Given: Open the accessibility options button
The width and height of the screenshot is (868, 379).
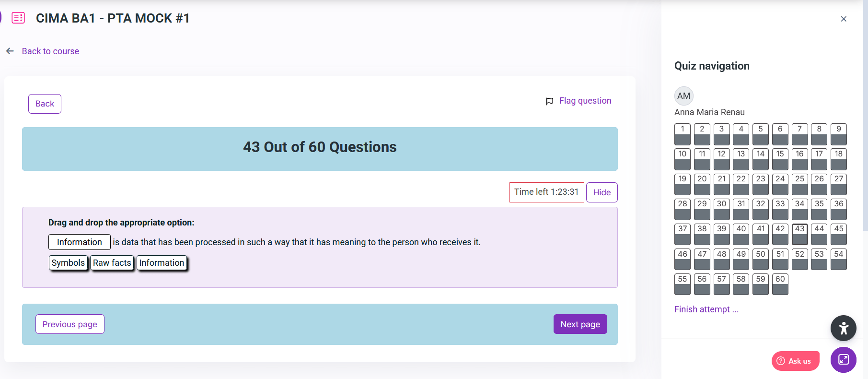Looking at the screenshot, I should click(843, 328).
